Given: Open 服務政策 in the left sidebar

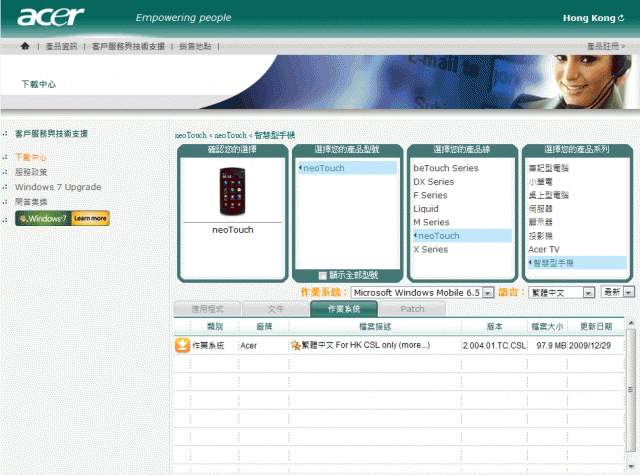Looking at the screenshot, I should click(31, 172).
